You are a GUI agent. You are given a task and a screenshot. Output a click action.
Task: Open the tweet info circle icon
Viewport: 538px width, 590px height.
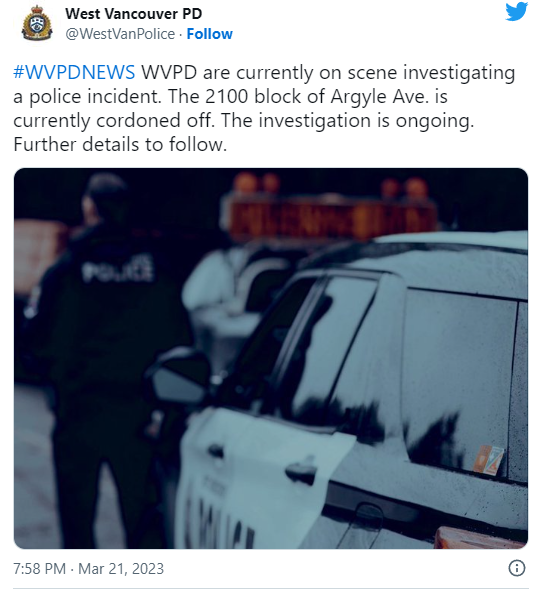click(x=517, y=568)
